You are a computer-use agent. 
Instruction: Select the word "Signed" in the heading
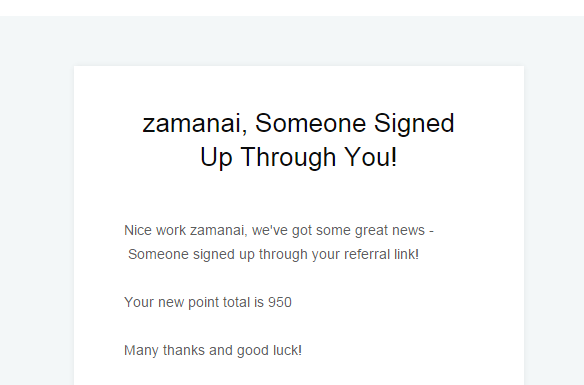click(x=414, y=125)
